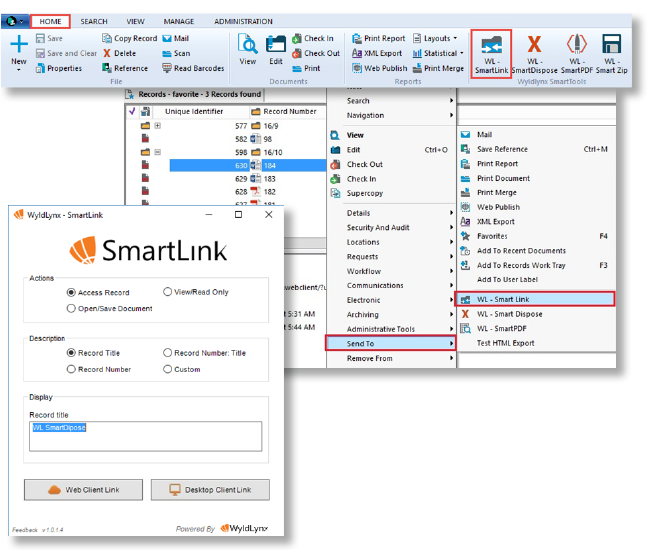Launch WL - SmartLink ribbon tool

pyautogui.click(x=491, y=54)
